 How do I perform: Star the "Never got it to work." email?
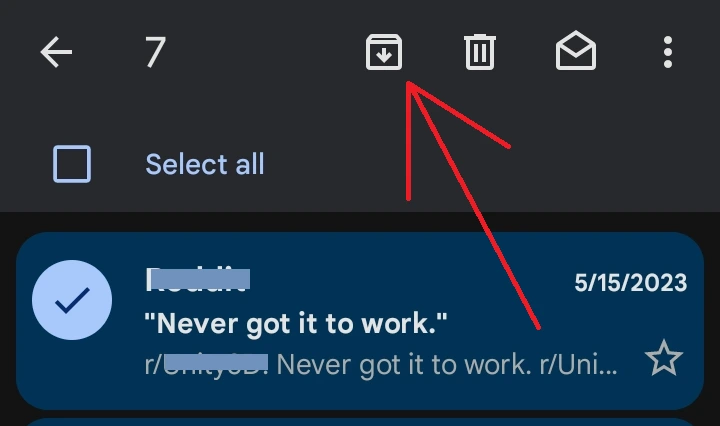tap(664, 358)
